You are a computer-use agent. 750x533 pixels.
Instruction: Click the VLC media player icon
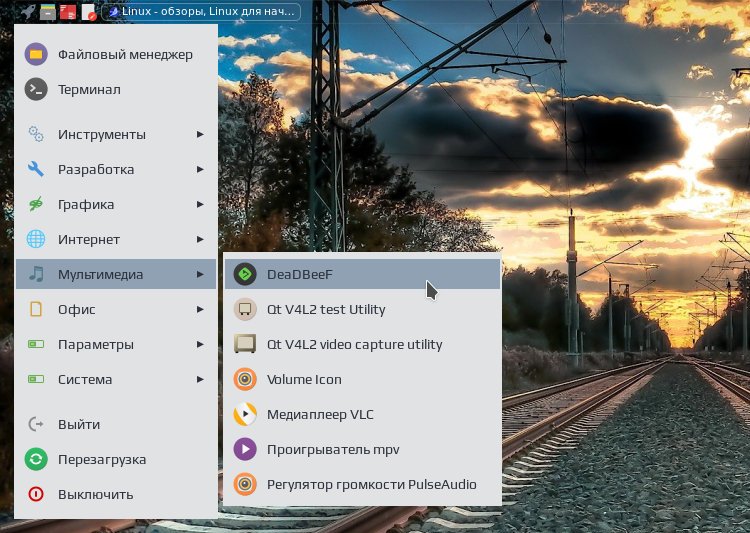coord(245,414)
